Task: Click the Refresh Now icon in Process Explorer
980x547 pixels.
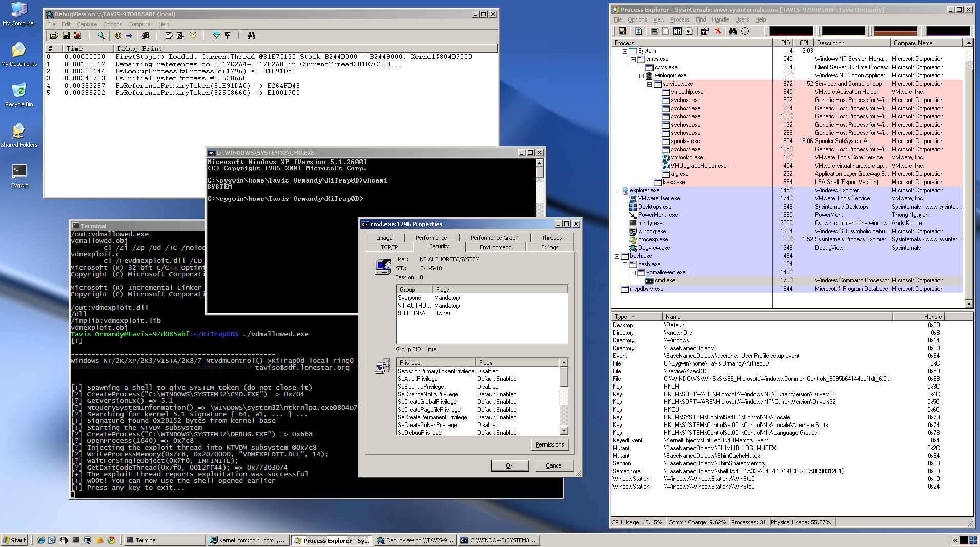Action: point(638,31)
